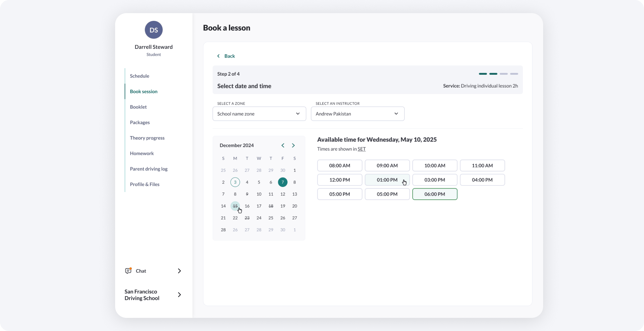Select December 24 on the calendar
This screenshot has width=644, height=331.
[259, 218]
